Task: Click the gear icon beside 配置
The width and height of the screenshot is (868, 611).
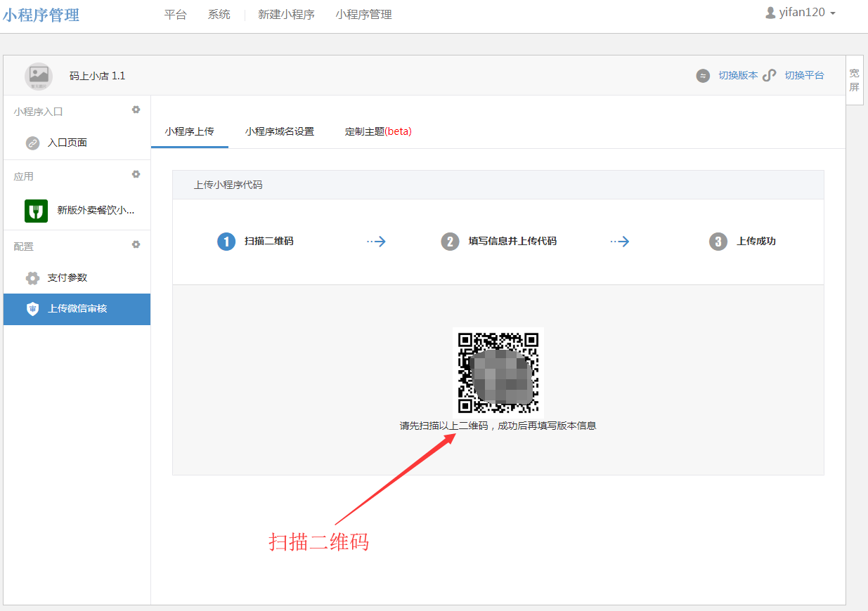Action: pos(136,244)
